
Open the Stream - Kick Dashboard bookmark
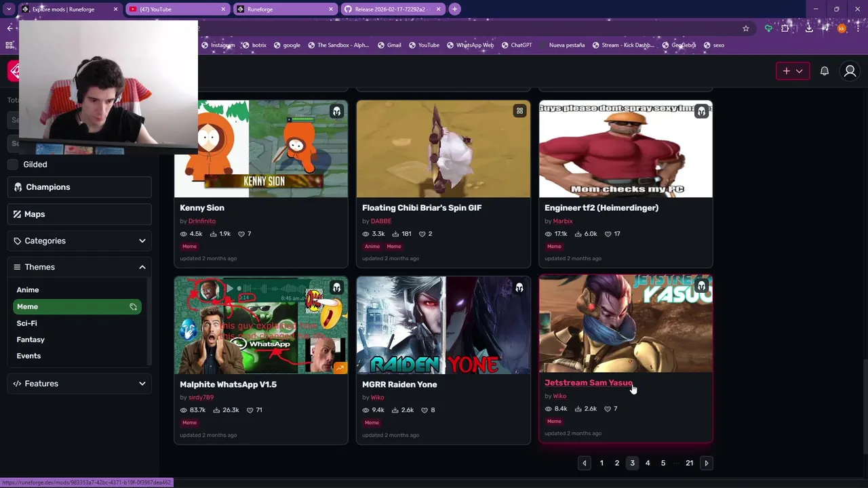(623, 45)
